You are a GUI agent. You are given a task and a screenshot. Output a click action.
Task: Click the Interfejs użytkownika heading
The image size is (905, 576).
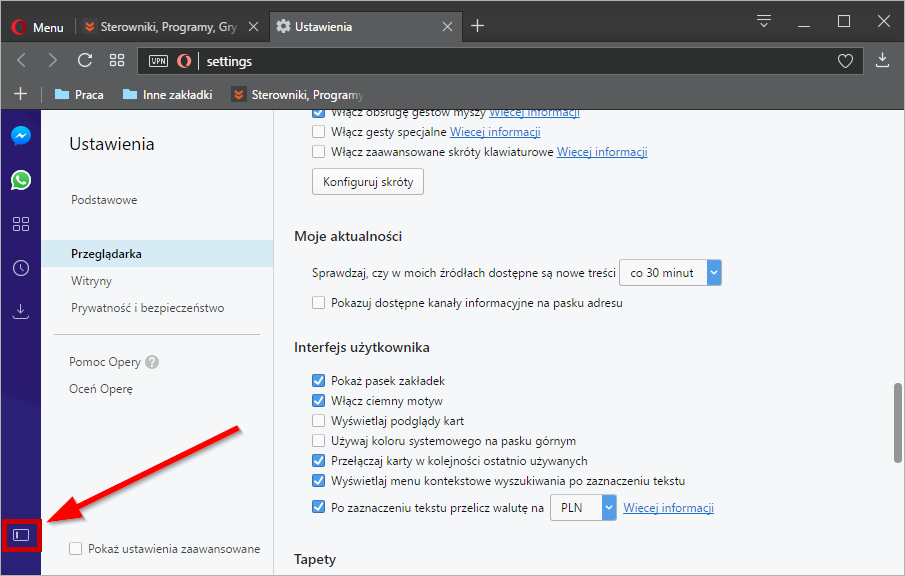tap(362, 347)
